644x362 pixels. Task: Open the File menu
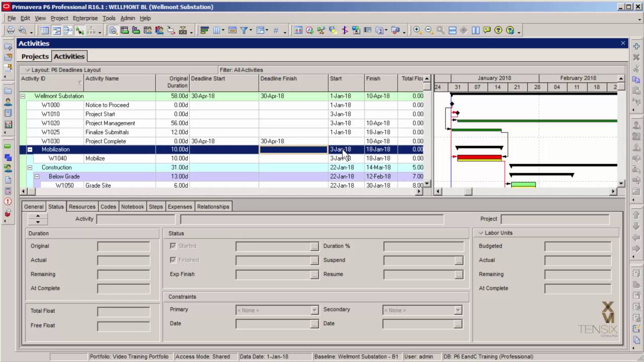[12, 18]
